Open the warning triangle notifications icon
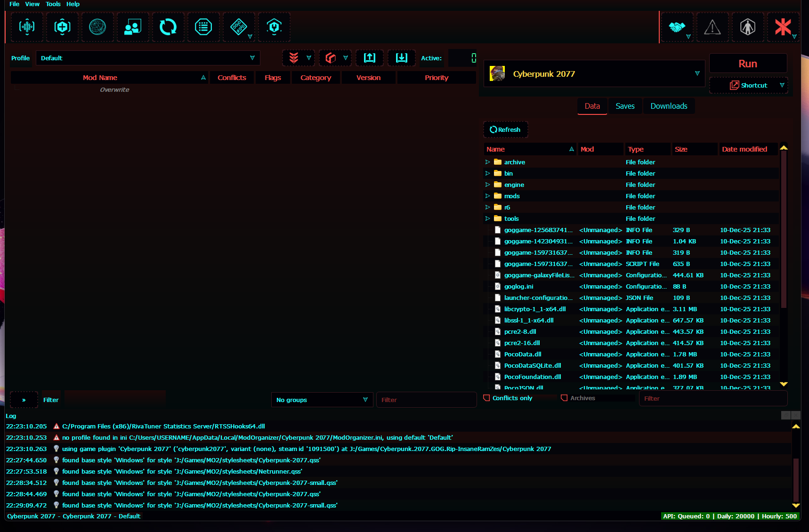Viewport: 809px width, 532px height. click(x=712, y=27)
